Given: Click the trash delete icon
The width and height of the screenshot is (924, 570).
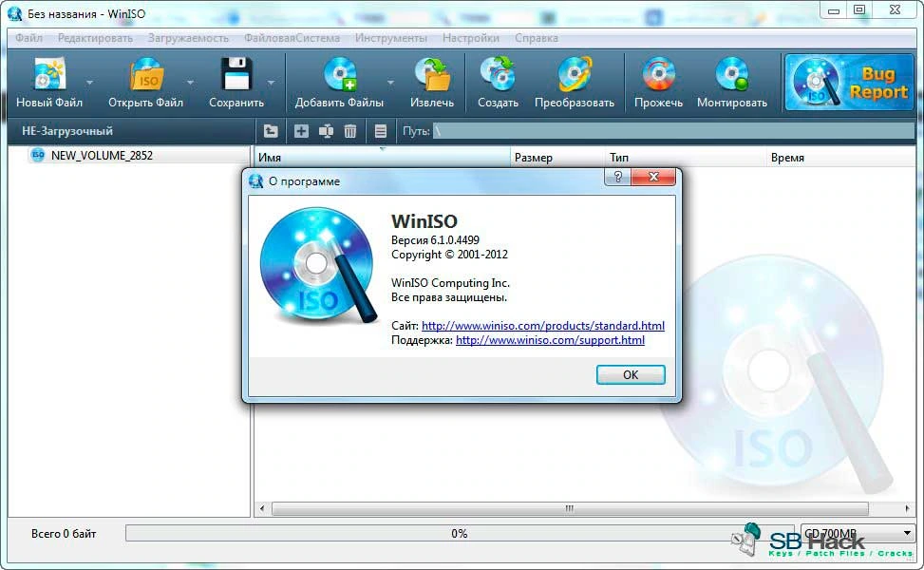Looking at the screenshot, I should pyautogui.click(x=350, y=131).
